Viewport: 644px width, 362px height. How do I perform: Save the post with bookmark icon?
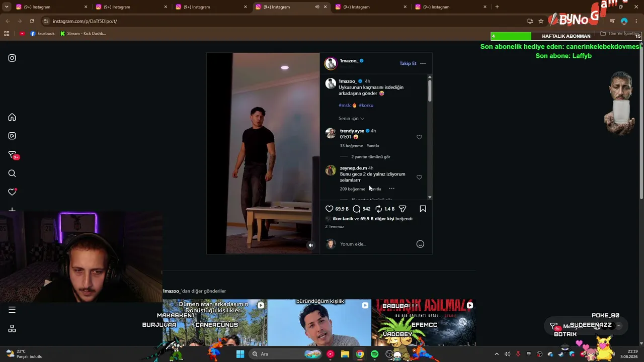click(x=423, y=209)
